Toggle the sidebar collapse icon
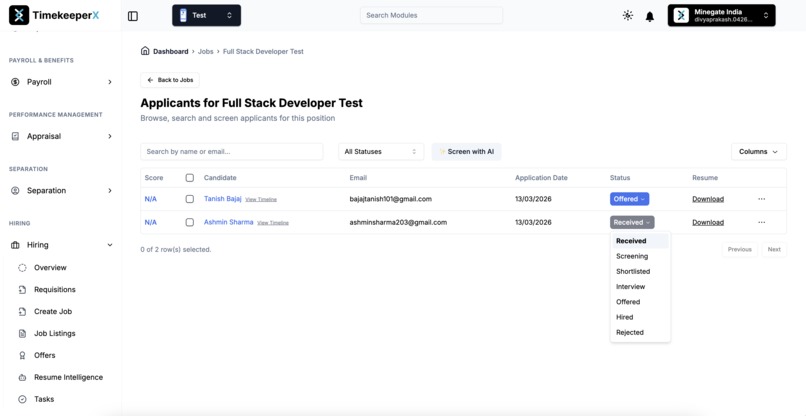The image size is (806, 416). coord(133,16)
